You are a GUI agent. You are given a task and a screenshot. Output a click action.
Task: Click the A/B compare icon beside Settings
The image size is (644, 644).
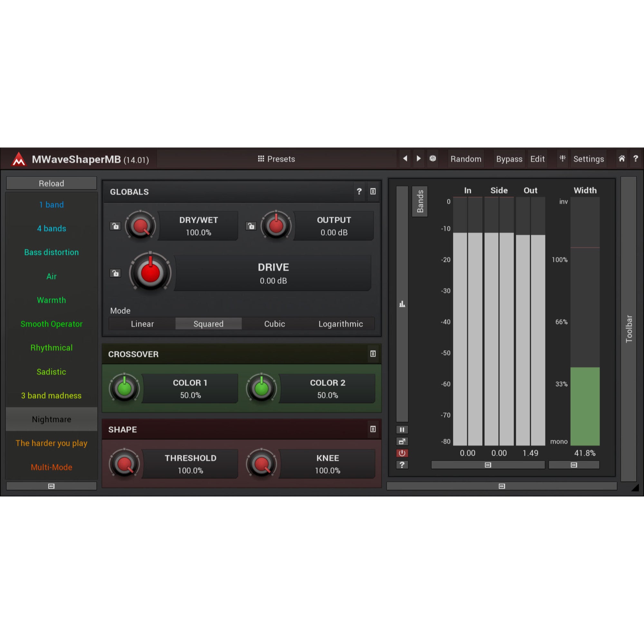[562, 159]
